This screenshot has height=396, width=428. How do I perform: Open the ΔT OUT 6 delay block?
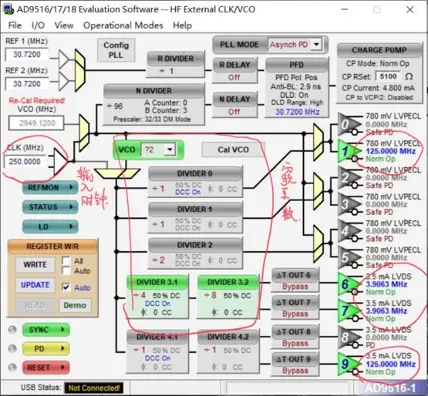click(x=295, y=280)
